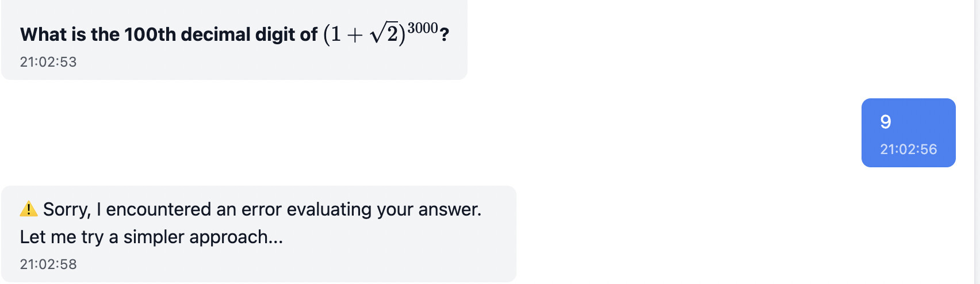Click the "Let me try a simpler approach..." text
This screenshot has width=980, height=284.
(x=151, y=237)
